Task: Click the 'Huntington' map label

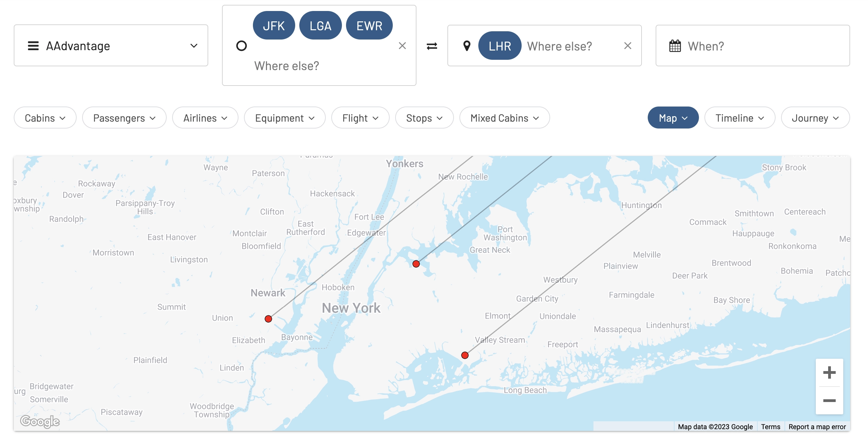Action: pos(641,205)
